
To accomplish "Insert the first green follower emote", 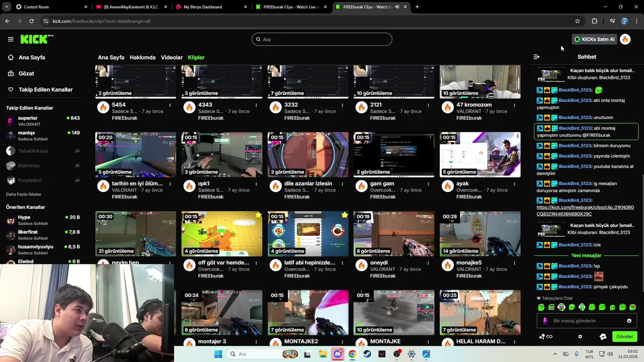I will pyautogui.click(x=541, y=307).
